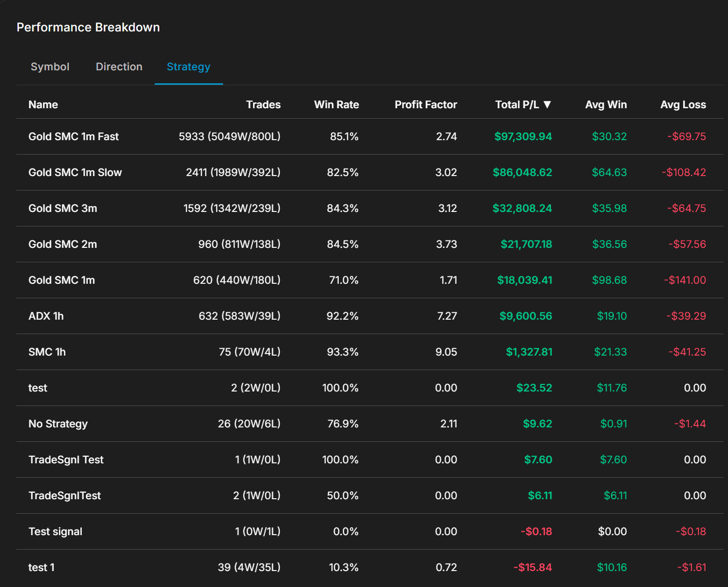Sort by the Trades column header
The width and height of the screenshot is (728, 587).
[263, 104]
